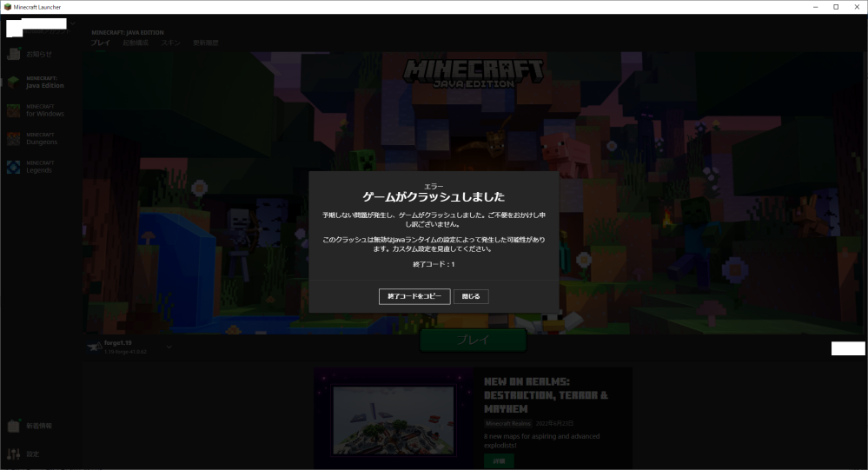Click MINECRAFT: JAVA EDITION header text
Screen dimensions: 868x470
click(x=128, y=33)
